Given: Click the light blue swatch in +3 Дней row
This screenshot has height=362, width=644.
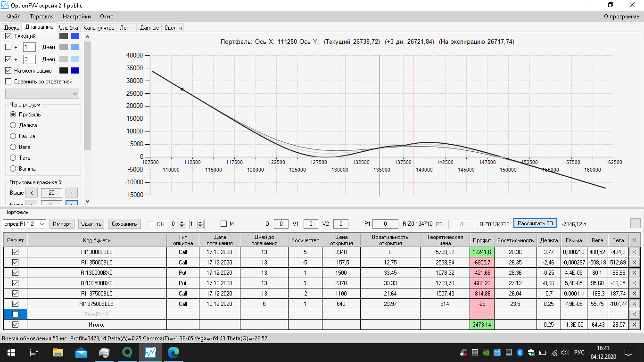Looking at the screenshot, I should point(74,59).
